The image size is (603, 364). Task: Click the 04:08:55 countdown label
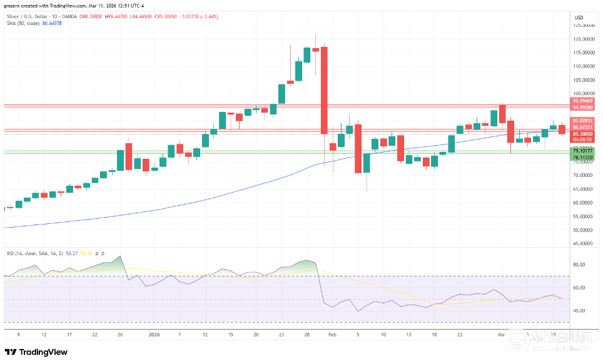pyautogui.click(x=582, y=140)
